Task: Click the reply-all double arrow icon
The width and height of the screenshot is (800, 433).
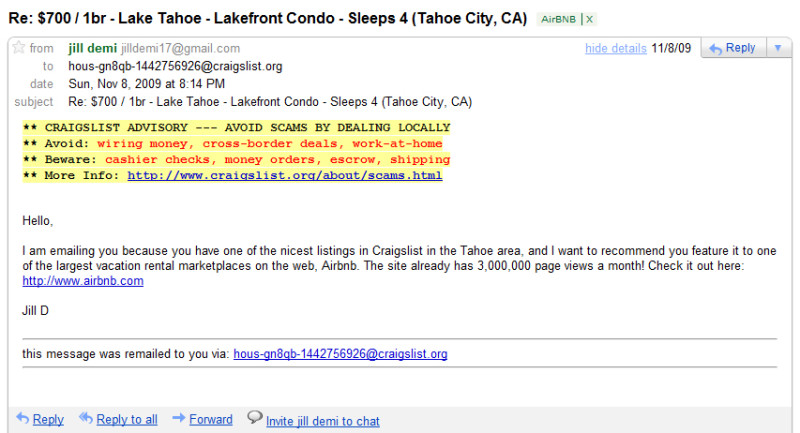Action: [x=86, y=419]
